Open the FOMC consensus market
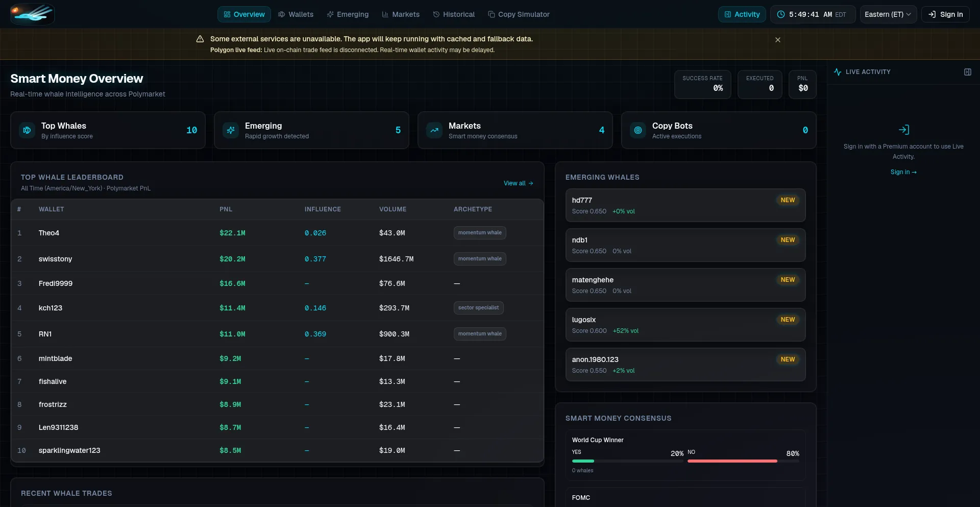Viewport: 980px width, 507px height. click(x=685, y=498)
